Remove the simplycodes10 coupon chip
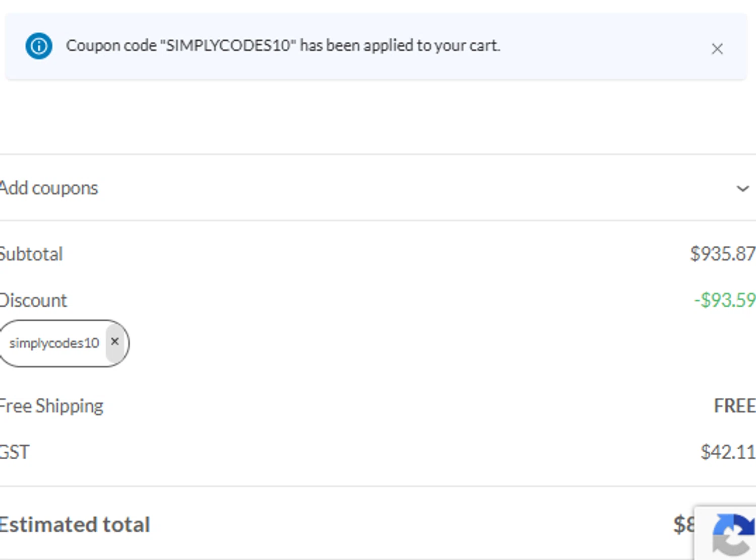The image size is (756, 560). click(115, 342)
